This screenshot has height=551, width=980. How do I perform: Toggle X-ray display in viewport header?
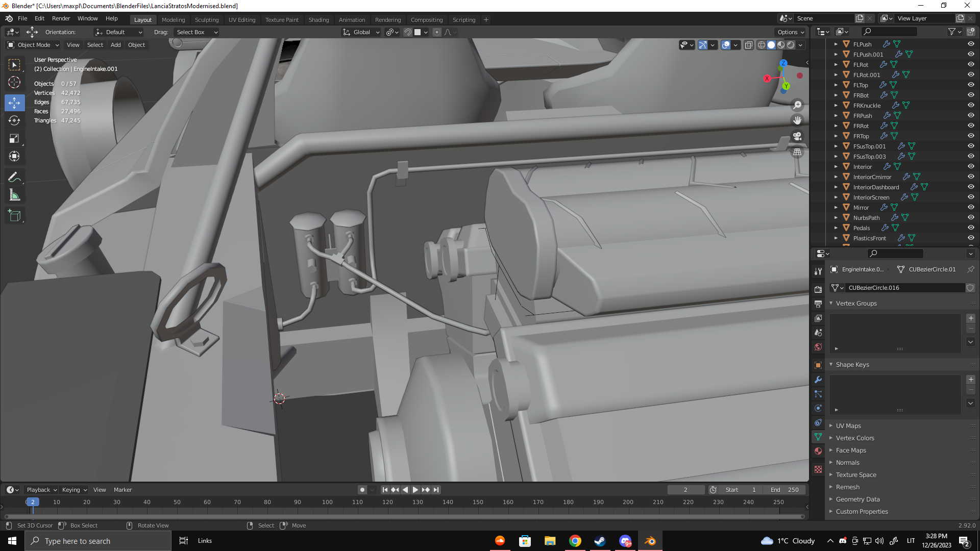[x=748, y=45]
